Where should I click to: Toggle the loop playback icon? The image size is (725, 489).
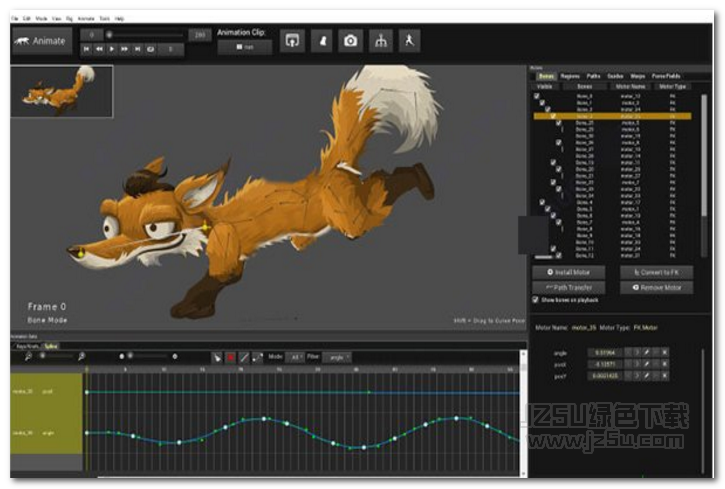[150, 49]
